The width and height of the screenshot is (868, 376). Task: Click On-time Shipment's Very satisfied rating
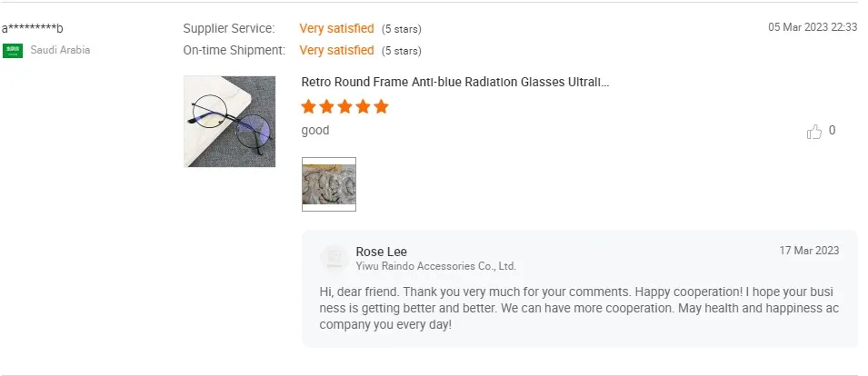pyautogui.click(x=336, y=50)
